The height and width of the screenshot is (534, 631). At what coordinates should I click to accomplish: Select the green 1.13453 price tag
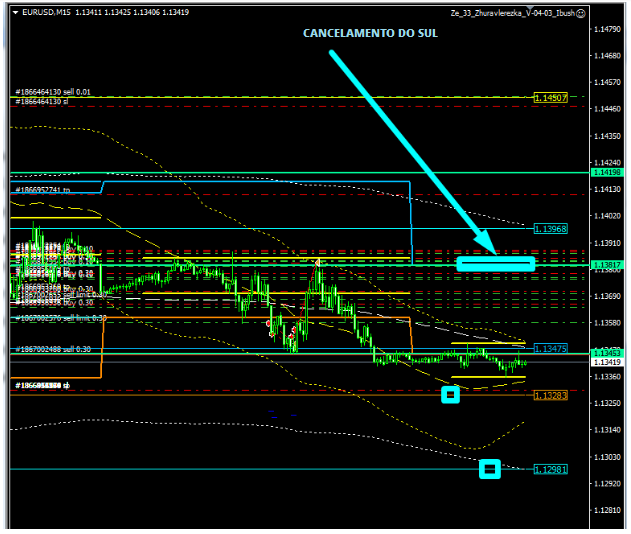click(607, 353)
